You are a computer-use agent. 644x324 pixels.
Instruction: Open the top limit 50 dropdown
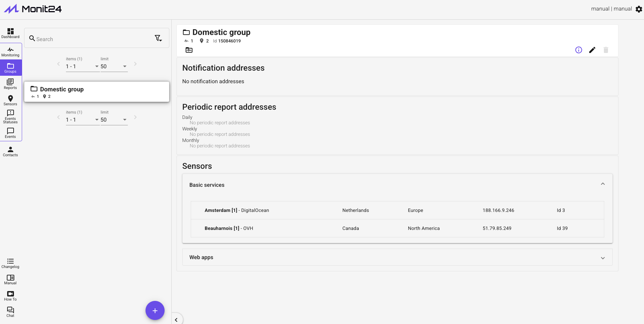tap(114, 67)
